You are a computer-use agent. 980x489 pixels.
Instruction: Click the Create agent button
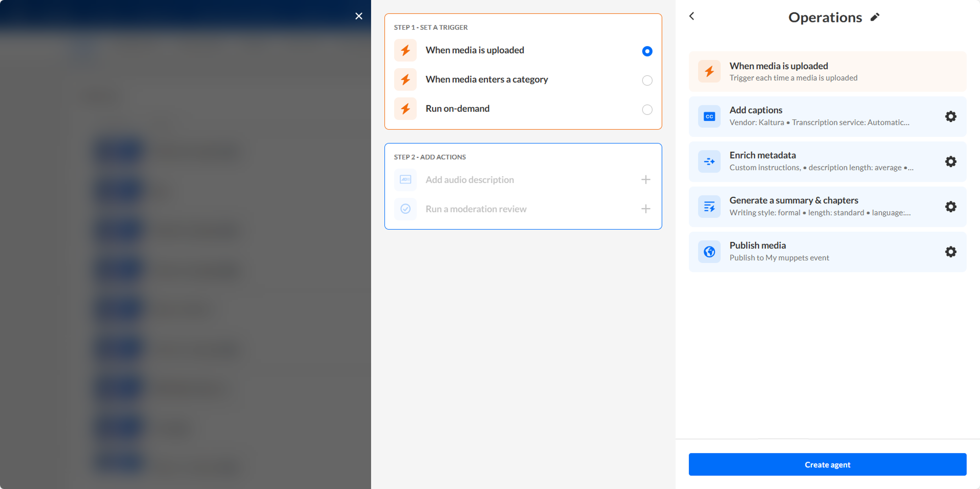pos(827,464)
